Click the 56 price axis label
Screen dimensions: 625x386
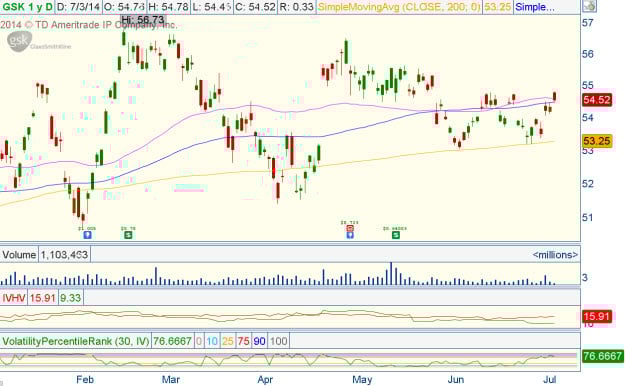tap(588, 54)
